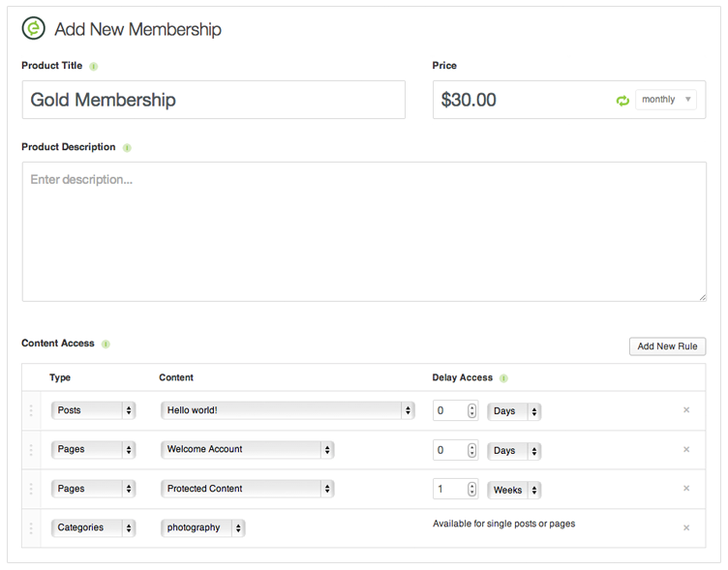Remove the photography category rule

point(686,527)
